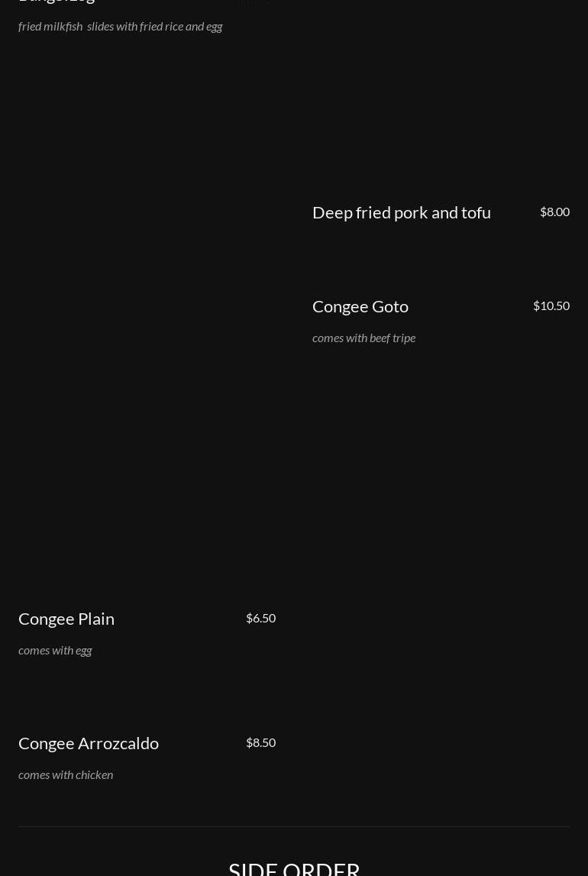
Task: Select the Congee Arrozcaldo menu item
Action: pos(89,744)
